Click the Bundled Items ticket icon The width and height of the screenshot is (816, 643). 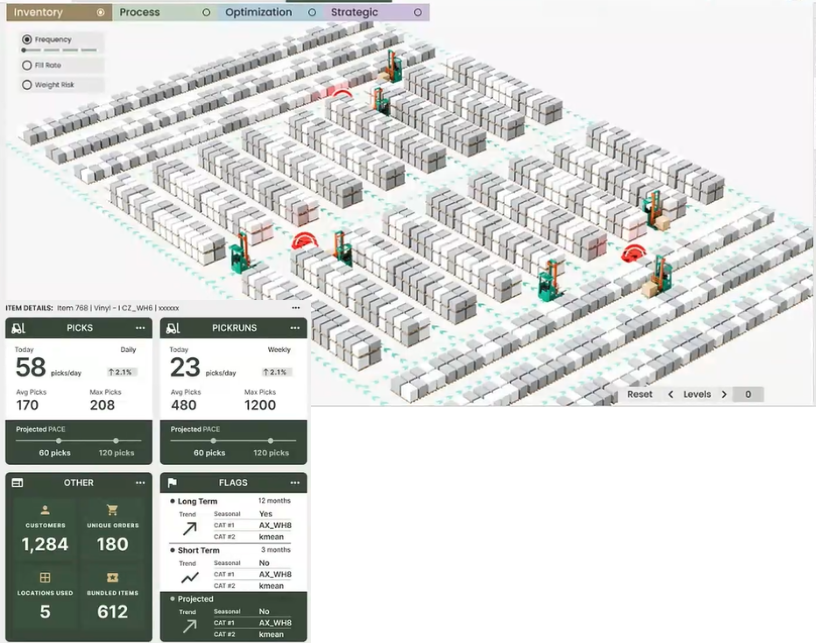coord(112,578)
